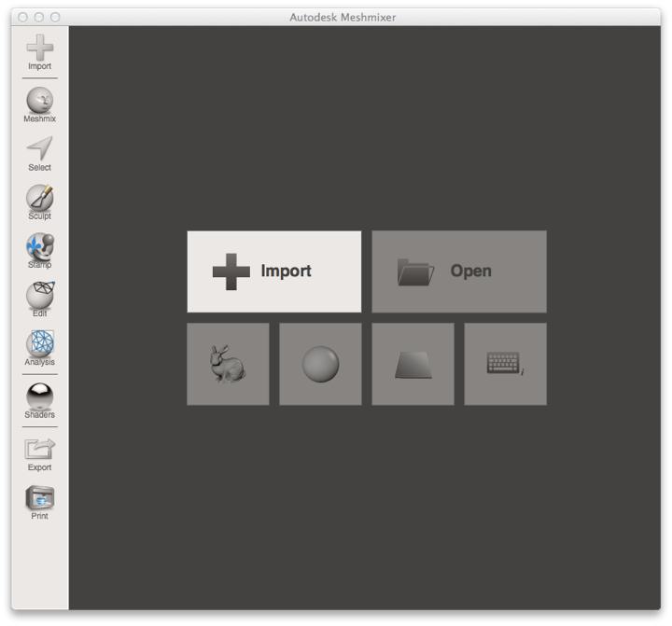Activate the Select tool

click(x=39, y=152)
